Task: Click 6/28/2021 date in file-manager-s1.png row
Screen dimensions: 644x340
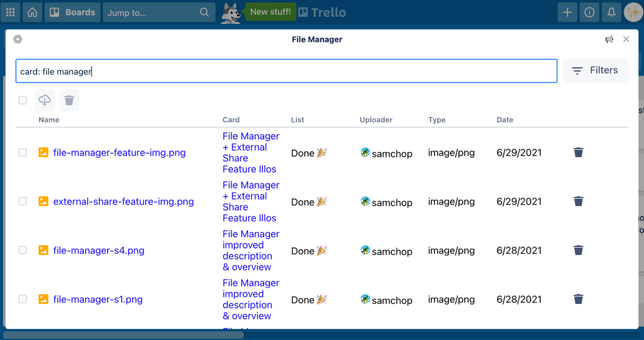Action: [x=519, y=299]
